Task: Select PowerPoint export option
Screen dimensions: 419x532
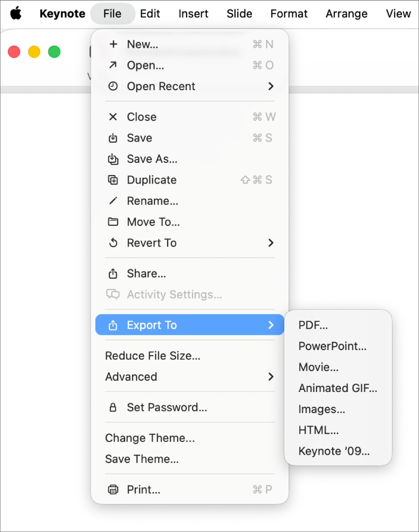Action: (x=332, y=346)
